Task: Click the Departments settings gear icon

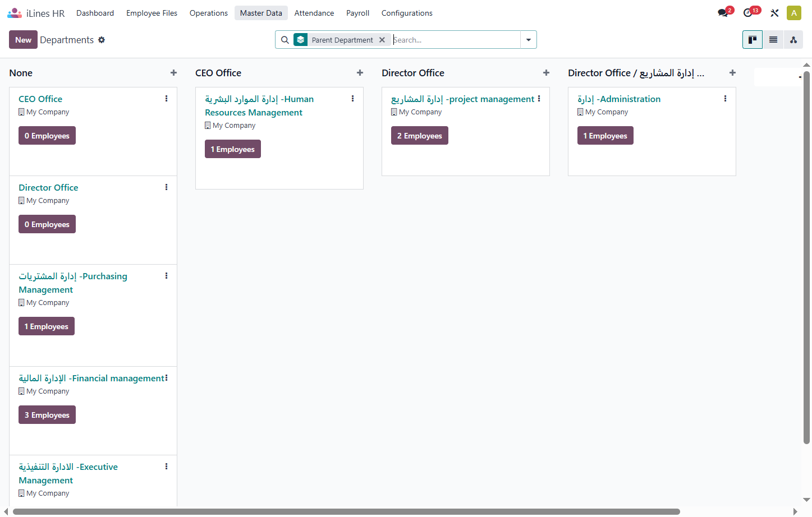Action: click(x=102, y=40)
